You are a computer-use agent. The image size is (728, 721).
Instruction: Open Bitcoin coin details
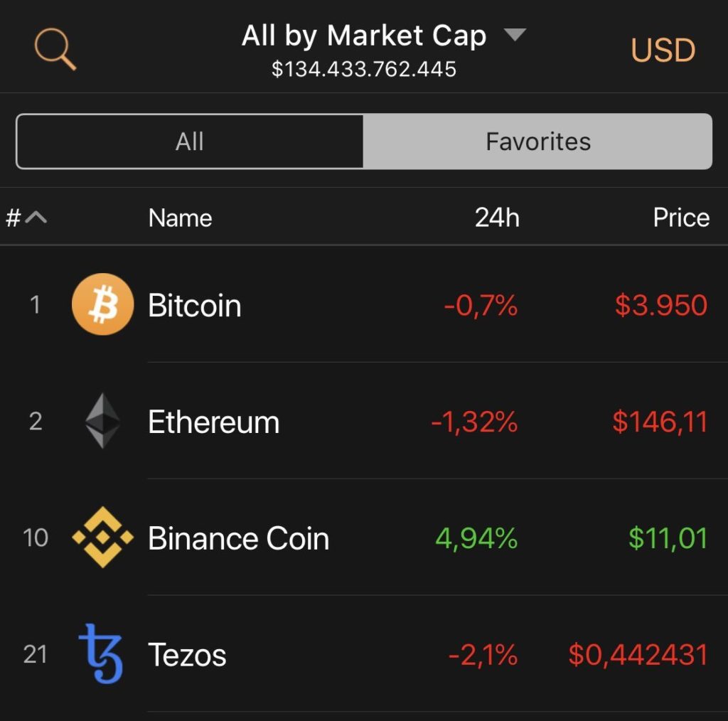195,306
